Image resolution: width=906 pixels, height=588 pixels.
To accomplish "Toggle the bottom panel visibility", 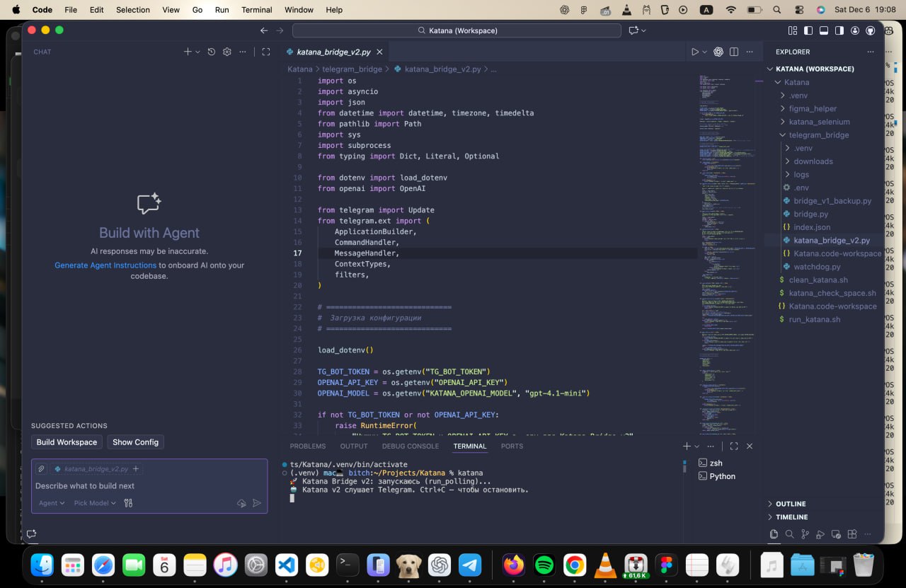I will (x=824, y=30).
